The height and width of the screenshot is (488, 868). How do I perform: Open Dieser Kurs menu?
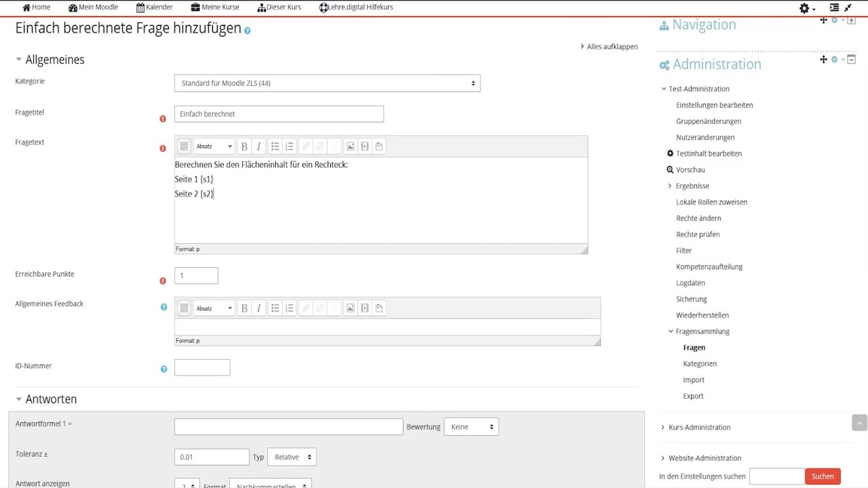pyautogui.click(x=279, y=7)
